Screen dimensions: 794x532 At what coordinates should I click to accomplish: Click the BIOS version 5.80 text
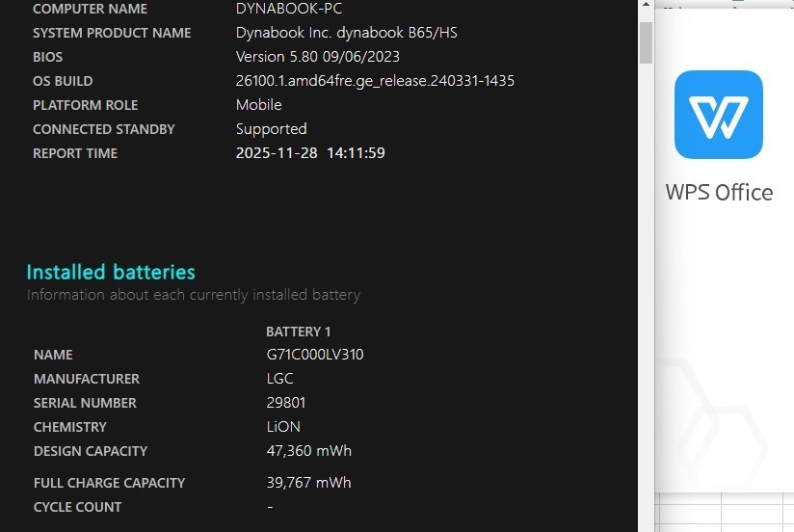[x=317, y=57]
